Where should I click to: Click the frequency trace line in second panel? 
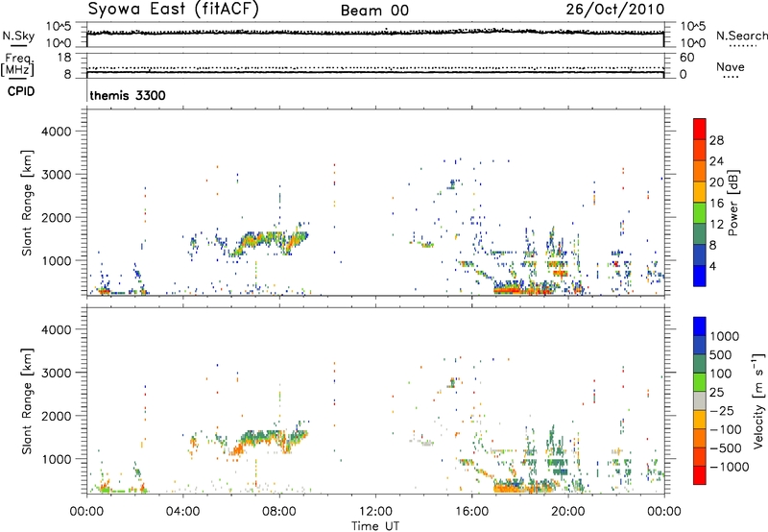click(375, 72)
